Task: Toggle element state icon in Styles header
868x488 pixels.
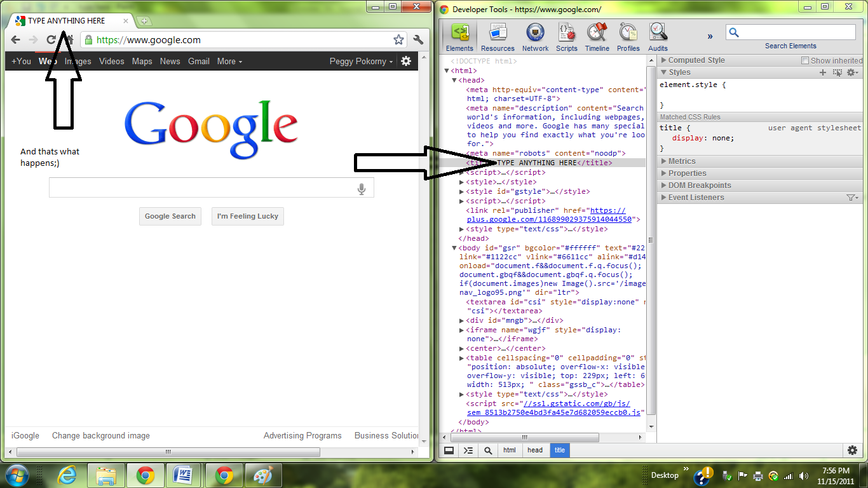Action: [x=837, y=72]
